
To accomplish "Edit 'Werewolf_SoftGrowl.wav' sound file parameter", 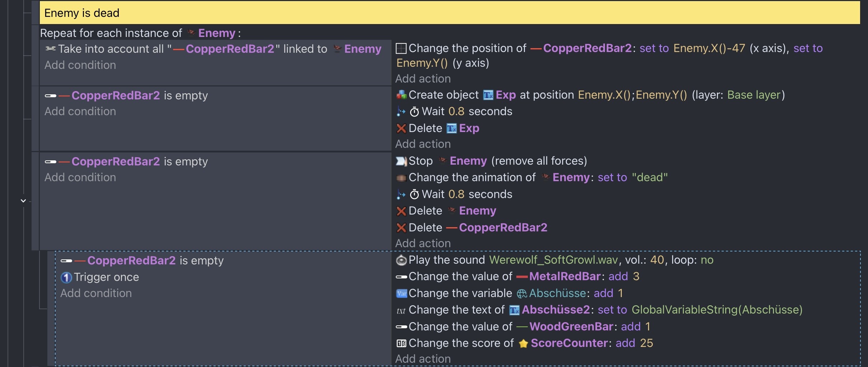I will [554, 260].
